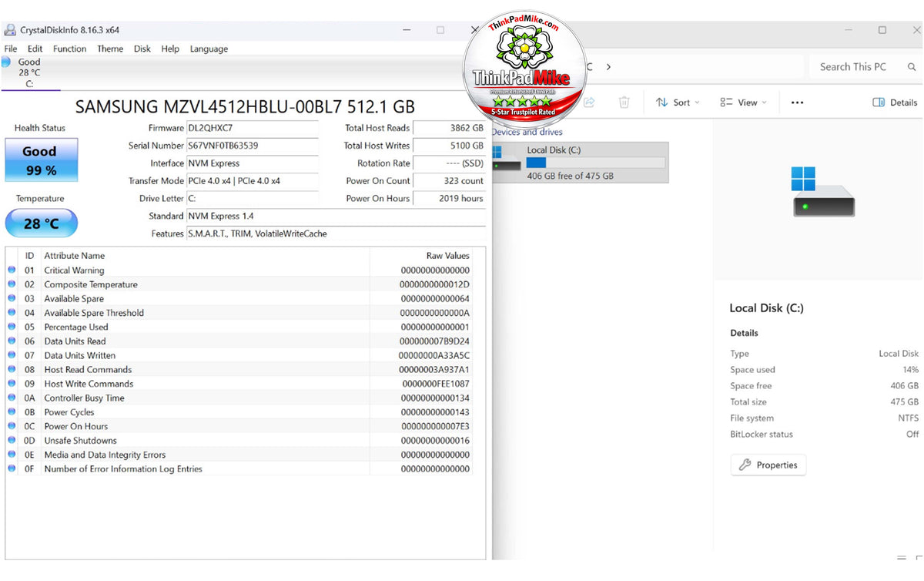
Task: Click the status circle for Composite Temperature
Action: (x=12, y=284)
